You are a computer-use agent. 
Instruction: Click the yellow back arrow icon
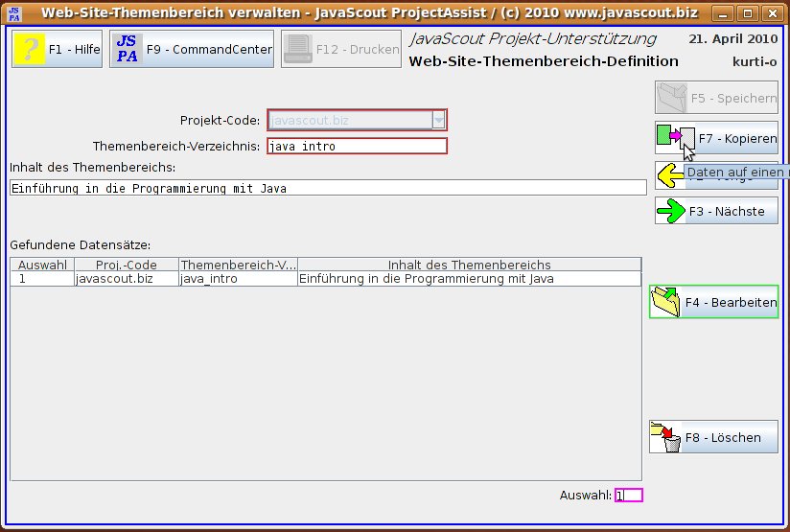point(668,174)
